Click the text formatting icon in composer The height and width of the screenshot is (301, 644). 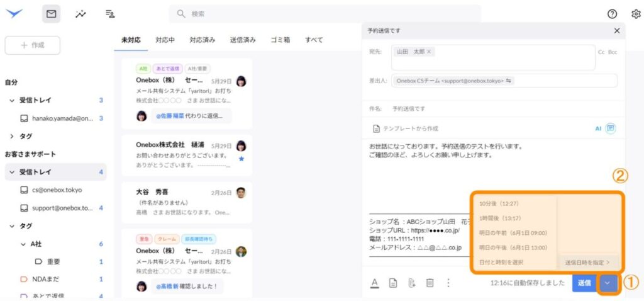coord(374,283)
